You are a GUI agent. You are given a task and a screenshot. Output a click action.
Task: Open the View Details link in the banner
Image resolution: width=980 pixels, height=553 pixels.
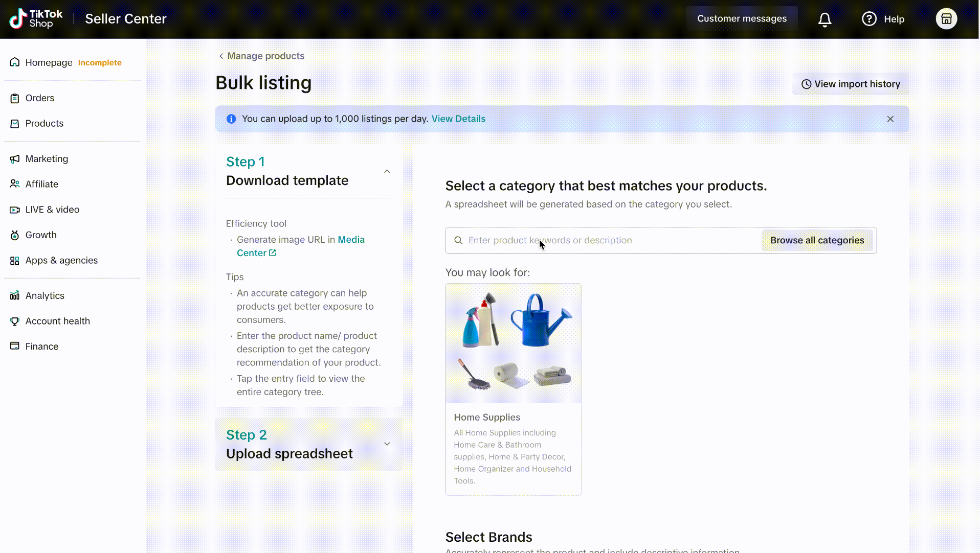pos(458,119)
